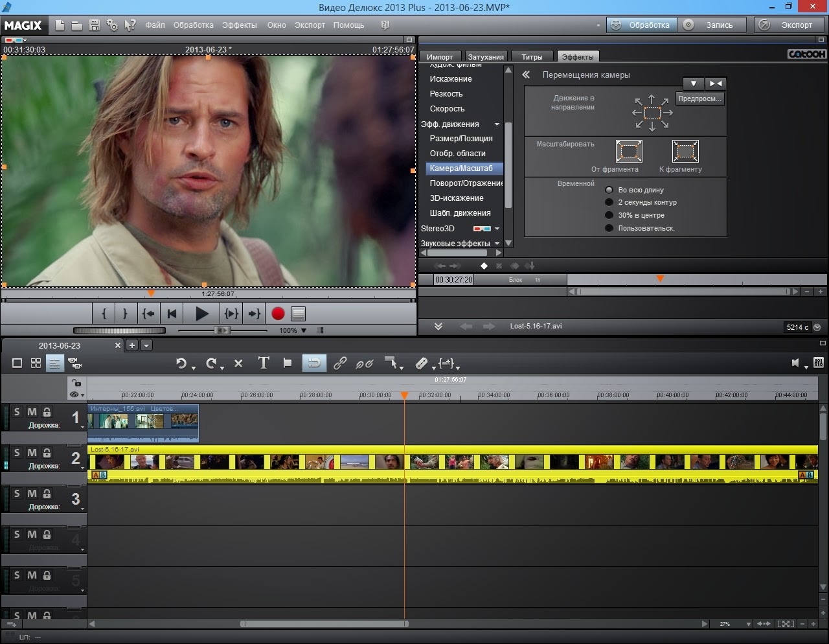The width and height of the screenshot is (829, 644).
Task: Jump to the beginning of the range
Action: pos(148,314)
